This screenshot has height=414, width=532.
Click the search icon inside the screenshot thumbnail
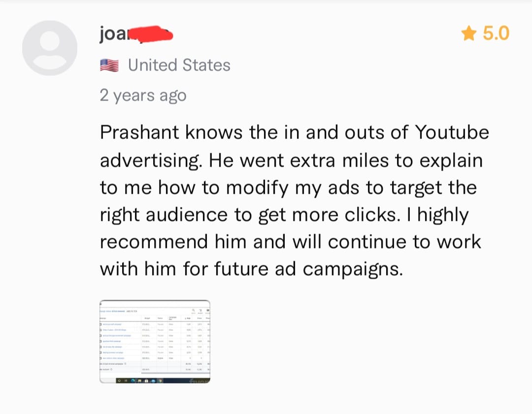(193, 310)
